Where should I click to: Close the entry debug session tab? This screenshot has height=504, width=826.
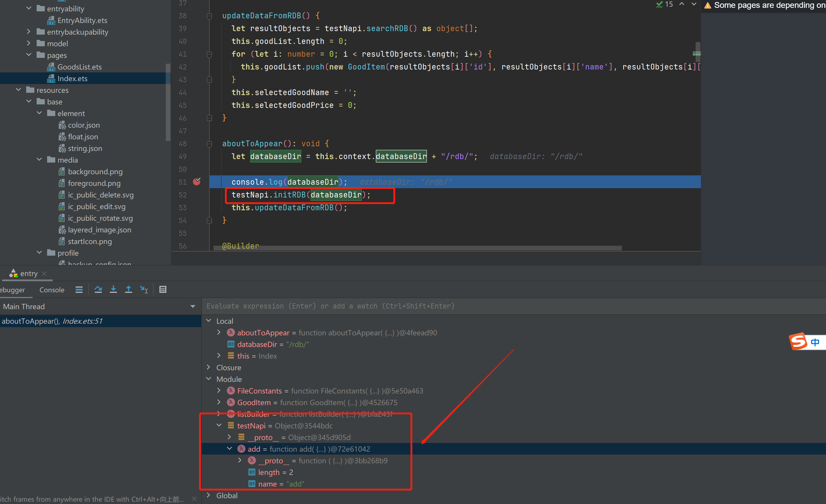point(44,273)
